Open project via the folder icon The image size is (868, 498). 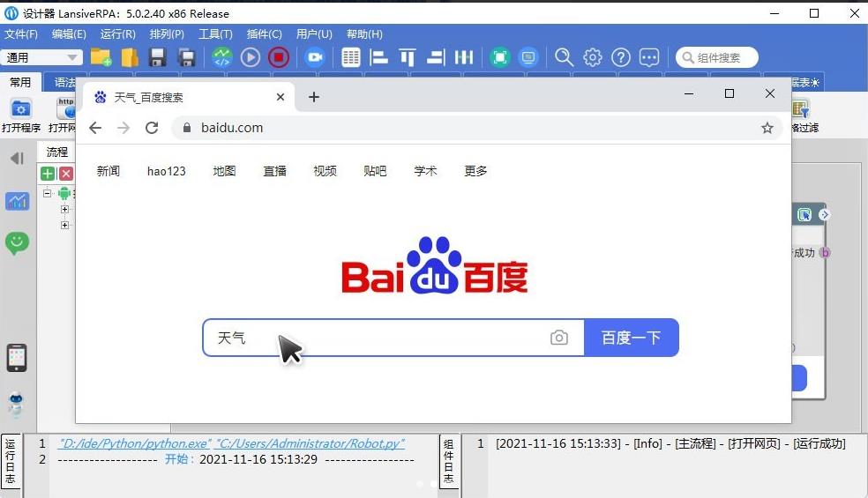[130, 57]
